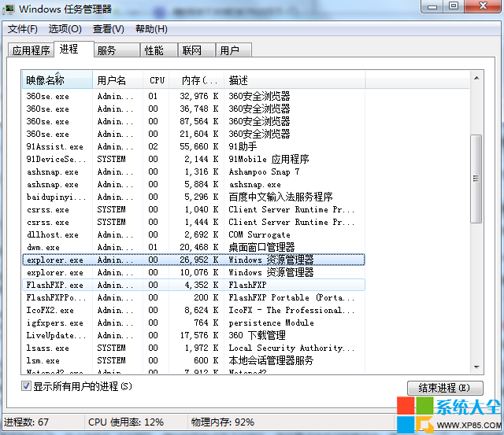504x435 pixels.
Task: Select the FlashFXPPo... process
Action: [194, 297]
